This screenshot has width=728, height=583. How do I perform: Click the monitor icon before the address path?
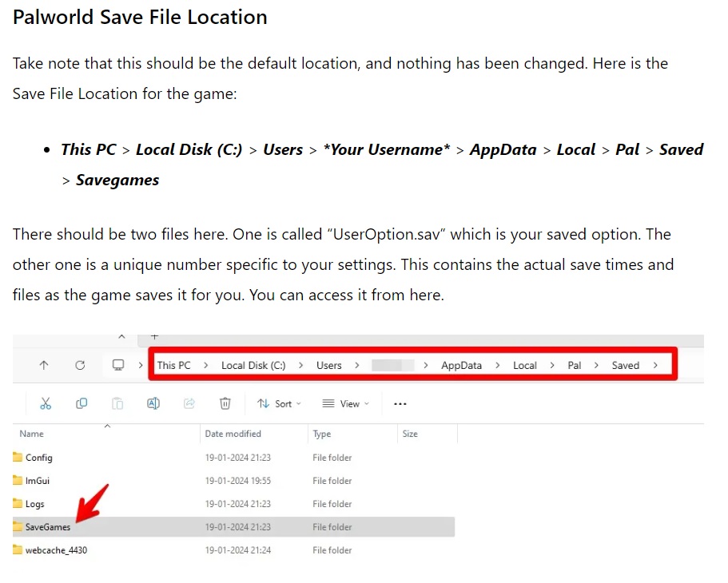pos(118,365)
